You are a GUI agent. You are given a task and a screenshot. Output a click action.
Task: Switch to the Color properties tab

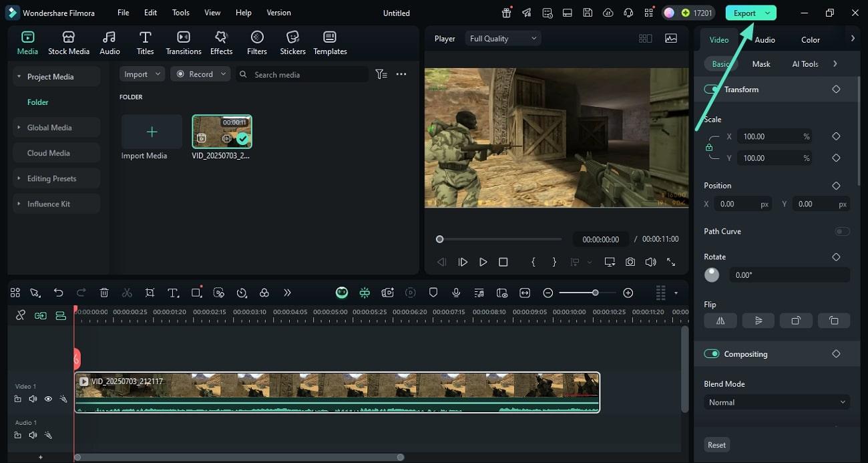(x=811, y=39)
